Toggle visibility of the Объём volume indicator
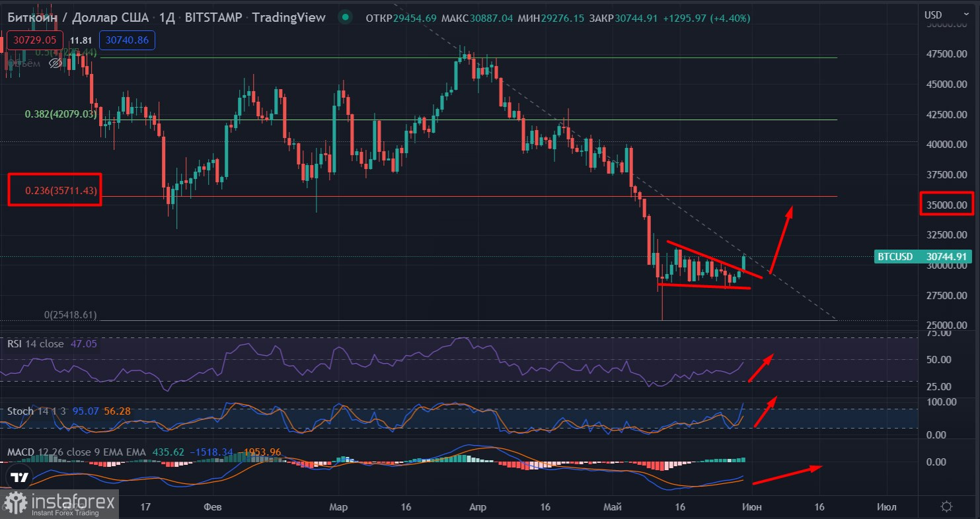This screenshot has width=980, height=519. point(57,63)
